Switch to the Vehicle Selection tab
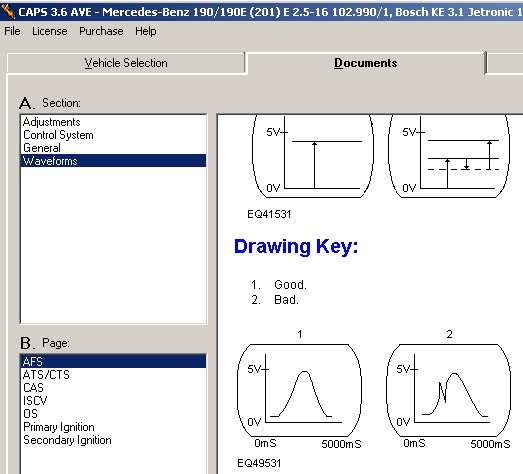523x474 pixels. pyautogui.click(x=126, y=63)
